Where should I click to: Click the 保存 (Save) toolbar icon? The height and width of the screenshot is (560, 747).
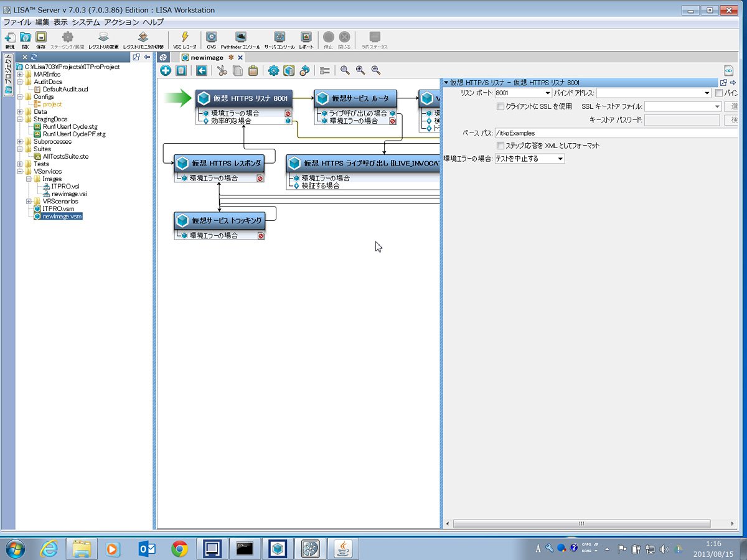(x=41, y=37)
